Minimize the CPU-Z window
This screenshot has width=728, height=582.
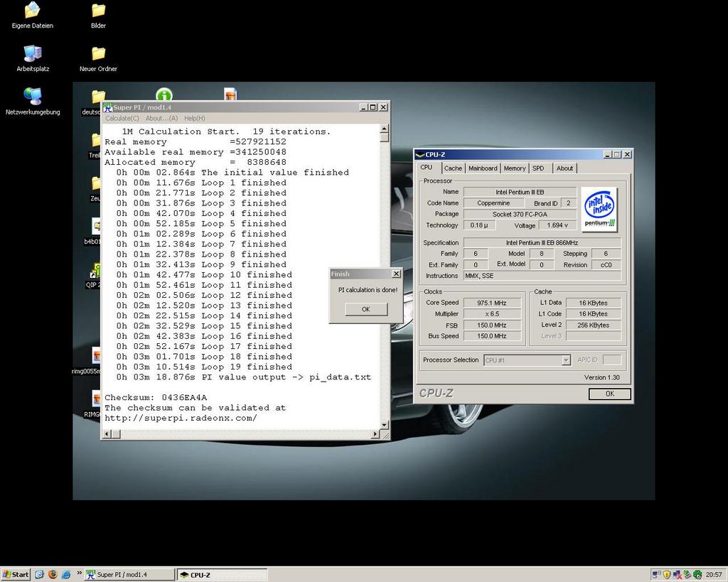point(607,154)
